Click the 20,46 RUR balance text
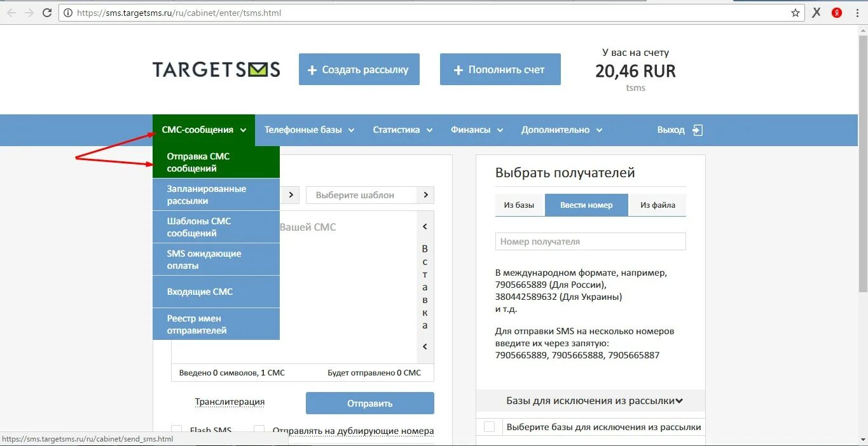This screenshot has width=868, height=446. point(635,71)
